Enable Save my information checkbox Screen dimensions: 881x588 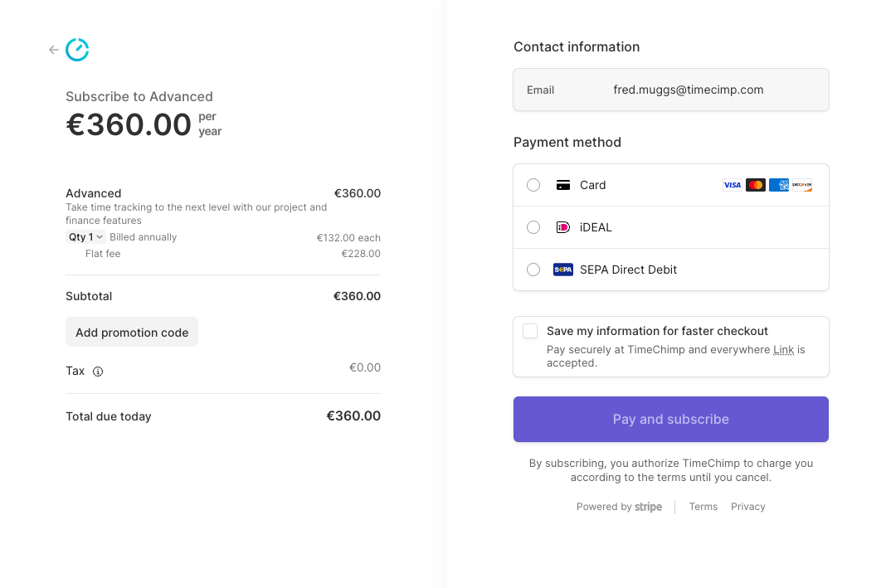pyautogui.click(x=530, y=331)
